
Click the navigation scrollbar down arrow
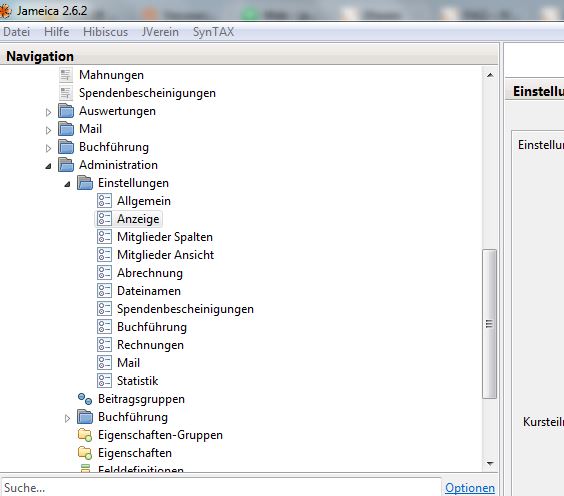pos(490,464)
